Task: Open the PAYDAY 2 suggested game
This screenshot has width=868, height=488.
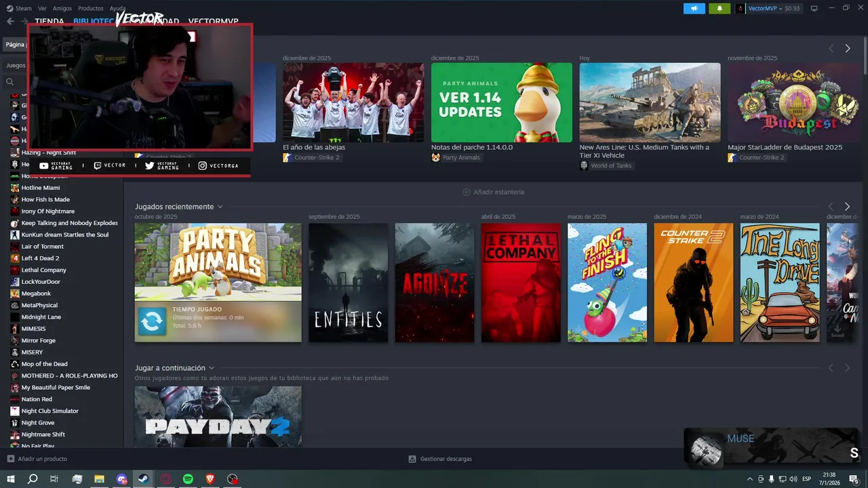Action: 218,416
